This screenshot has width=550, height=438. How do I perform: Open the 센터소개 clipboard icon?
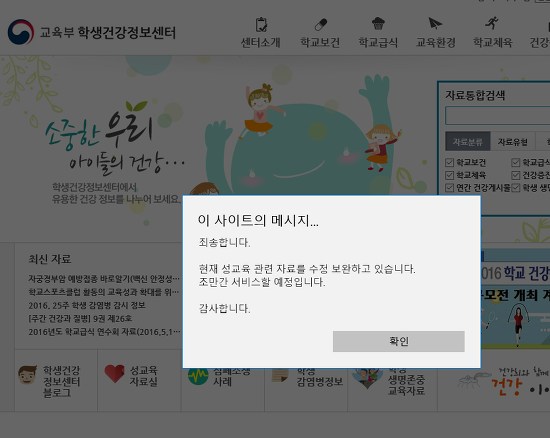[x=261, y=25]
